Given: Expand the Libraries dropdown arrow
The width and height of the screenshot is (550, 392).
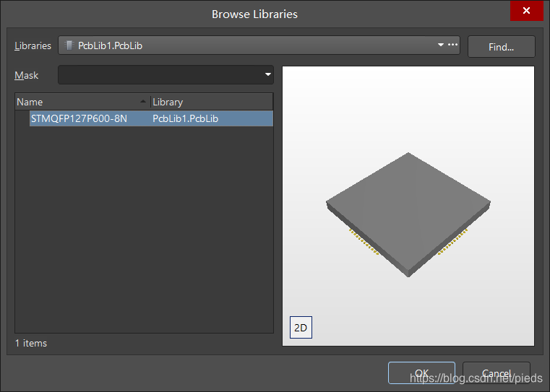Looking at the screenshot, I should click(x=441, y=45).
